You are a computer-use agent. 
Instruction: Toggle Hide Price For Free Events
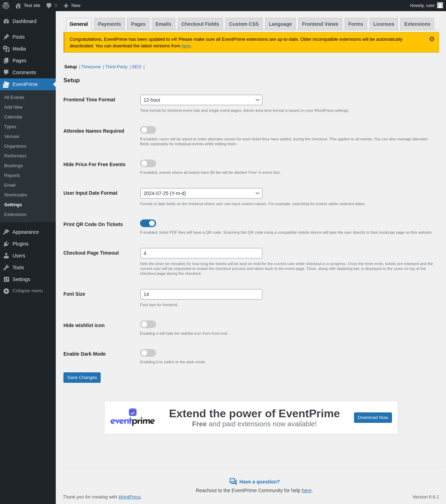[148, 163]
